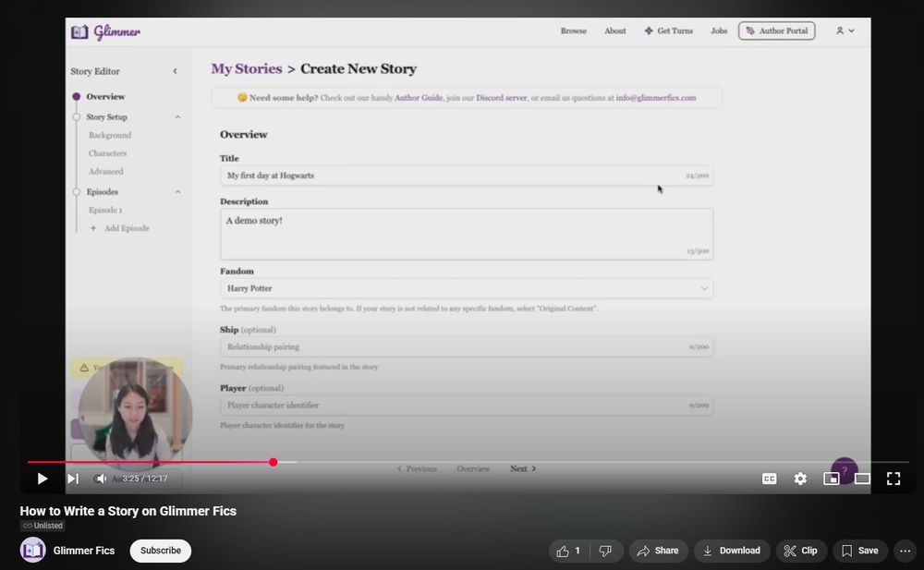Screen dimensions: 924x570
Task: Click into the Ship relationship pairing field
Action: coord(467,346)
